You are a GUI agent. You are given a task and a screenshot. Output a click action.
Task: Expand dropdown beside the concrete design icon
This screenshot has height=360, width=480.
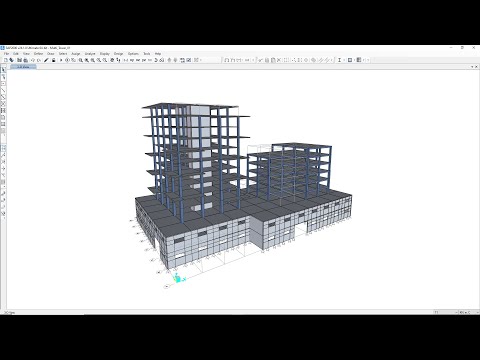tap(354, 60)
